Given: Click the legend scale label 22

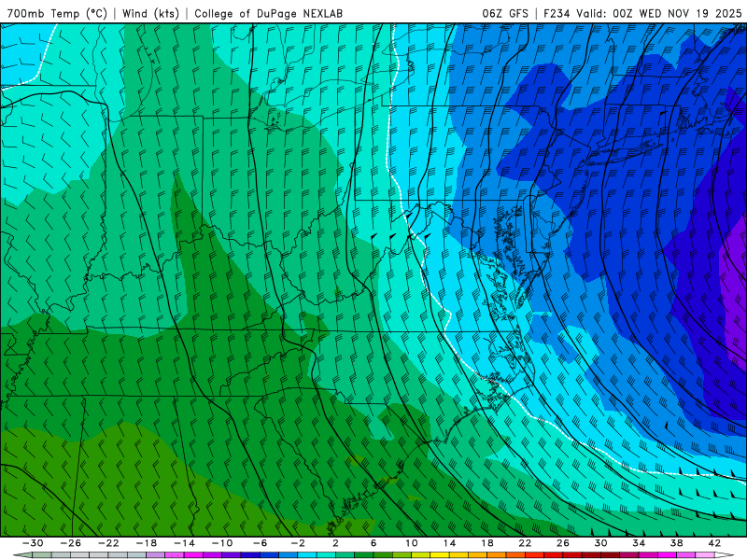Looking at the screenshot, I should 525,543.
